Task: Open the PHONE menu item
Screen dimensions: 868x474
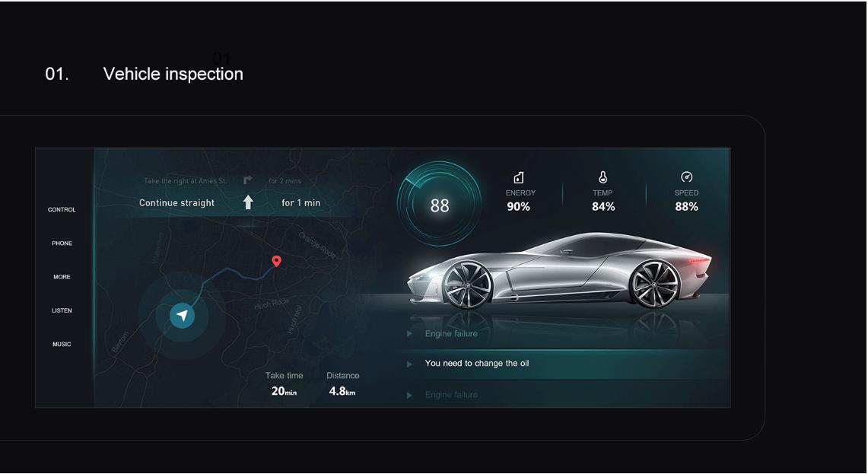Action: coord(62,243)
